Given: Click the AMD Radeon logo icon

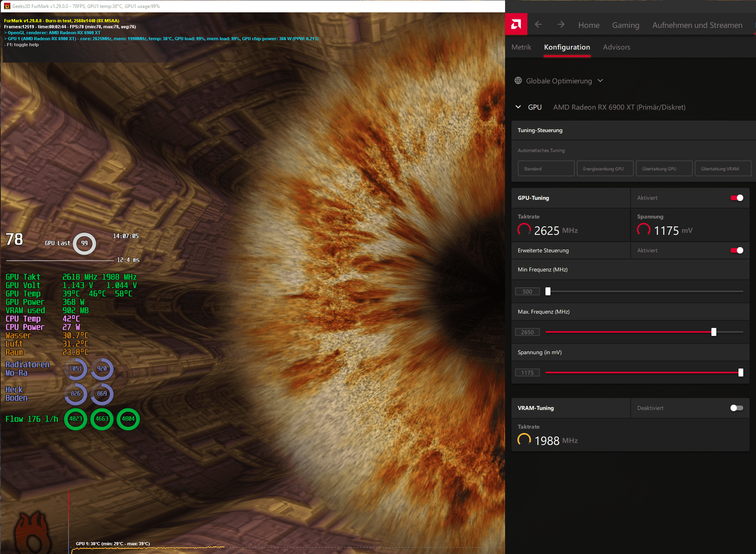Looking at the screenshot, I should [x=516, y=24].
